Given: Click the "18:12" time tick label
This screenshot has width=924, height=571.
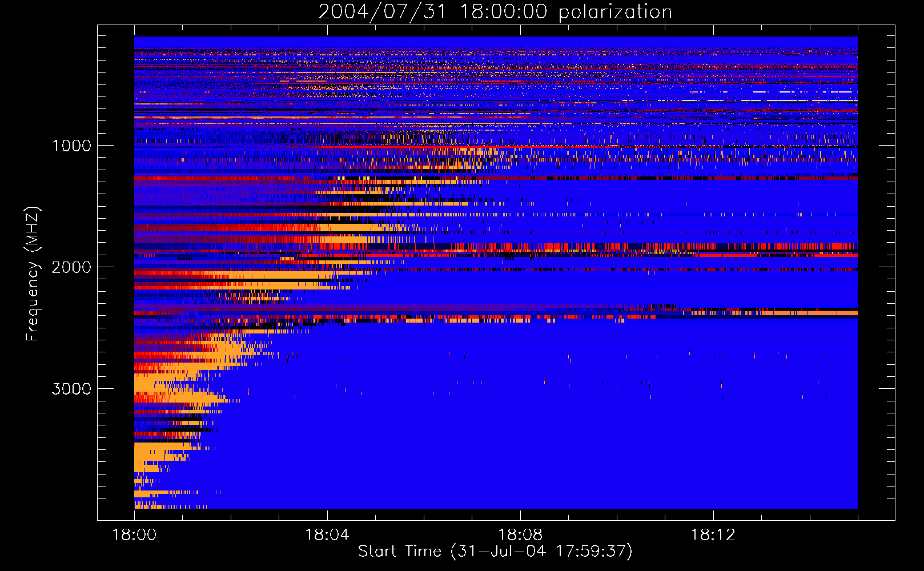Looking at the screenshot, I should click(713, 535).
